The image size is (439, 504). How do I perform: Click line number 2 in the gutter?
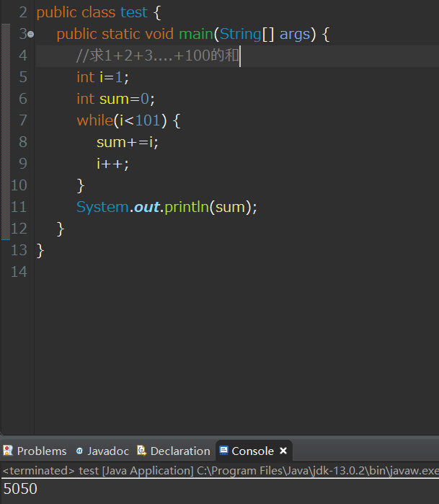(x=23, y=12)
